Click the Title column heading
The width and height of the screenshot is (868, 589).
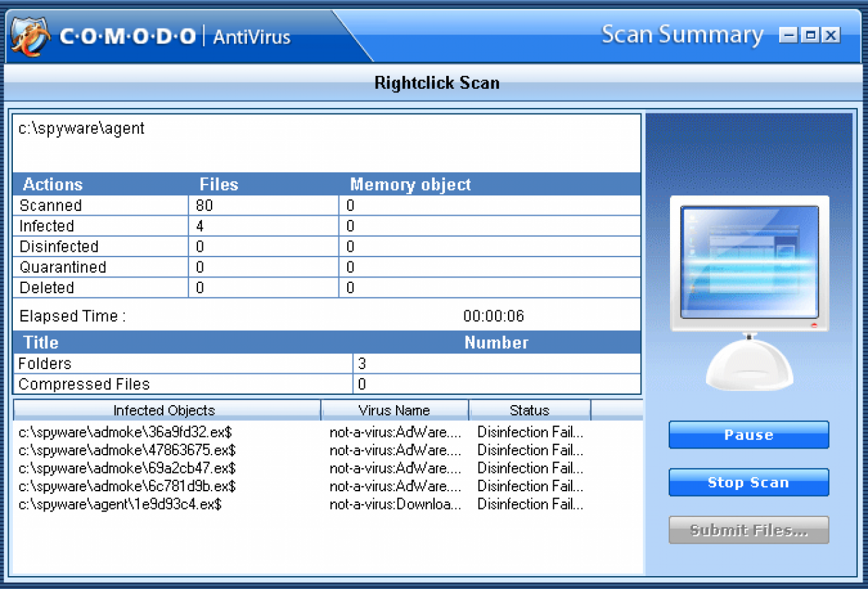point(41,343)
